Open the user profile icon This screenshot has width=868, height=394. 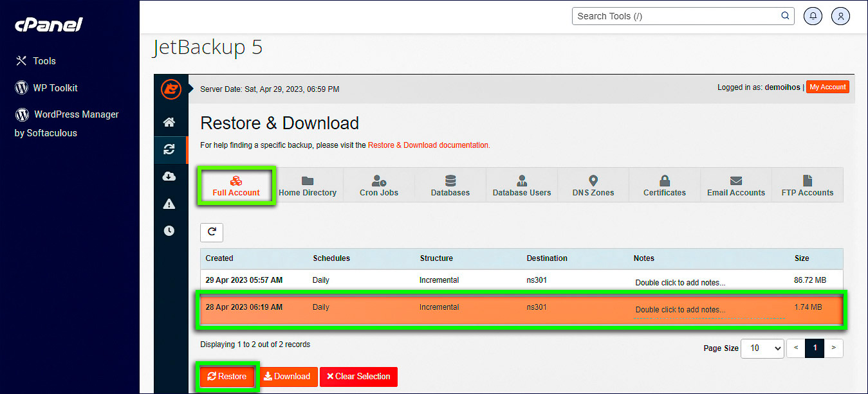coord(840,16)
